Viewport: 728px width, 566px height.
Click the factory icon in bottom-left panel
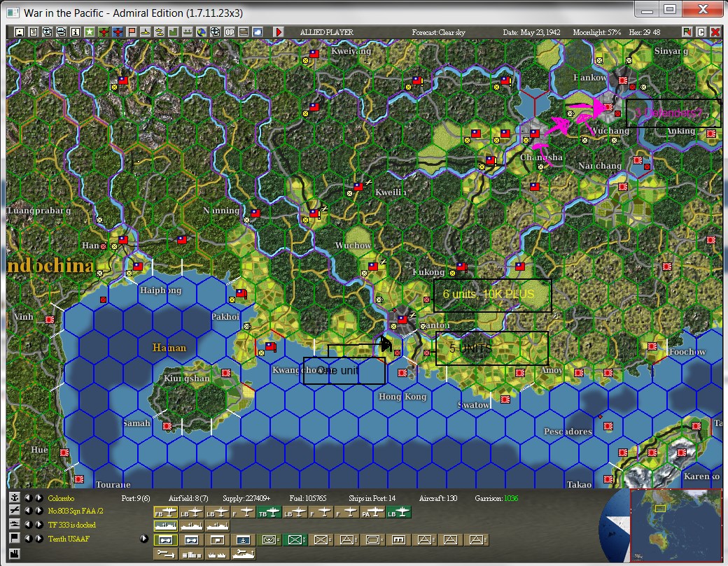(x=15, y=553)
